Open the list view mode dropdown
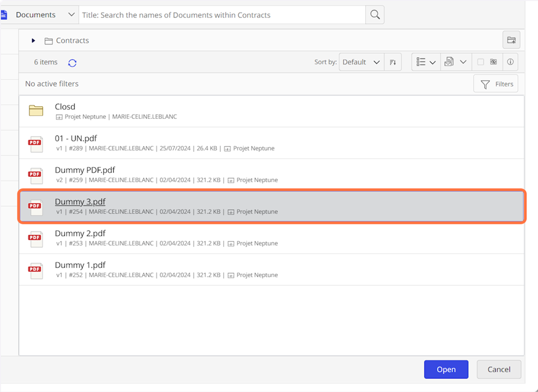The image size is (538, 392). 426,62
